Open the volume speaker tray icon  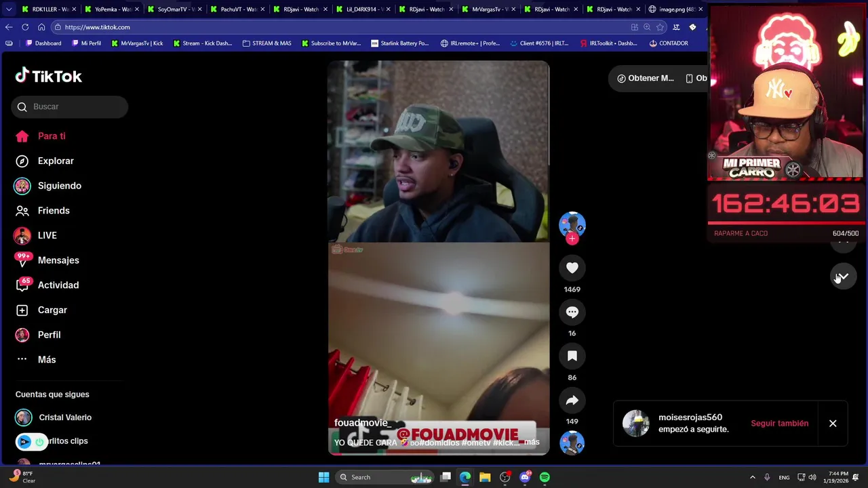pos(812,477)
